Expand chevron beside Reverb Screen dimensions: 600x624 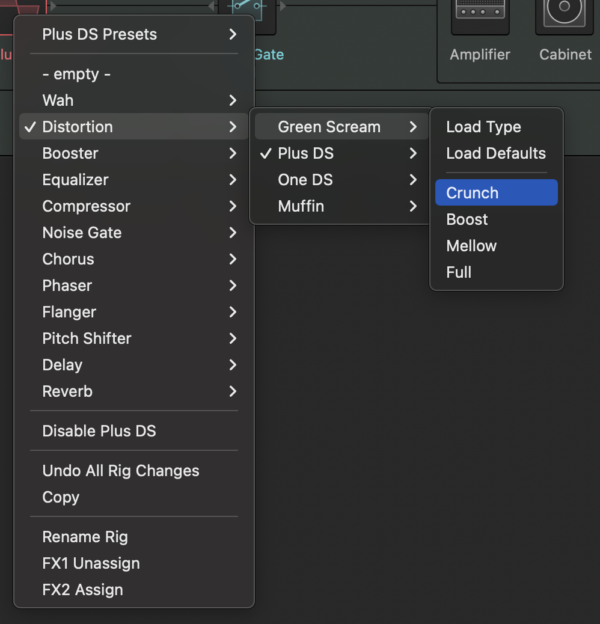(x=233, y=392)
